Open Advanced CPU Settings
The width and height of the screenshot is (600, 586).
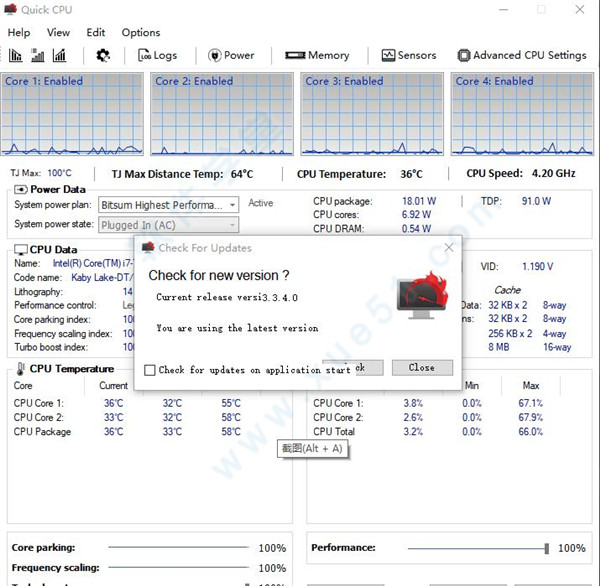pos(522,56)
